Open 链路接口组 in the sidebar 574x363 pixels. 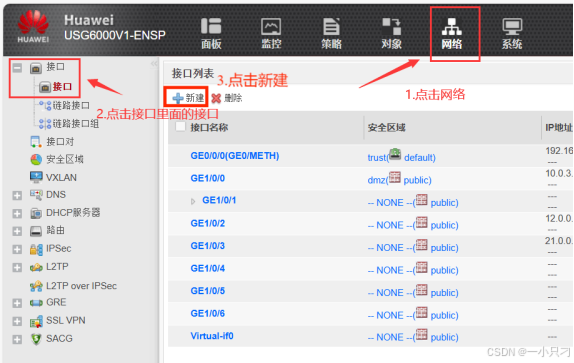[x=76, y=124]
